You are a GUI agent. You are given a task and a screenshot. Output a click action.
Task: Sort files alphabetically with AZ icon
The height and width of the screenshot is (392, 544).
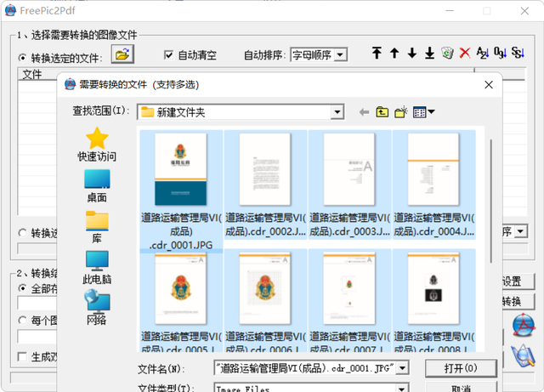coord(483,54)
